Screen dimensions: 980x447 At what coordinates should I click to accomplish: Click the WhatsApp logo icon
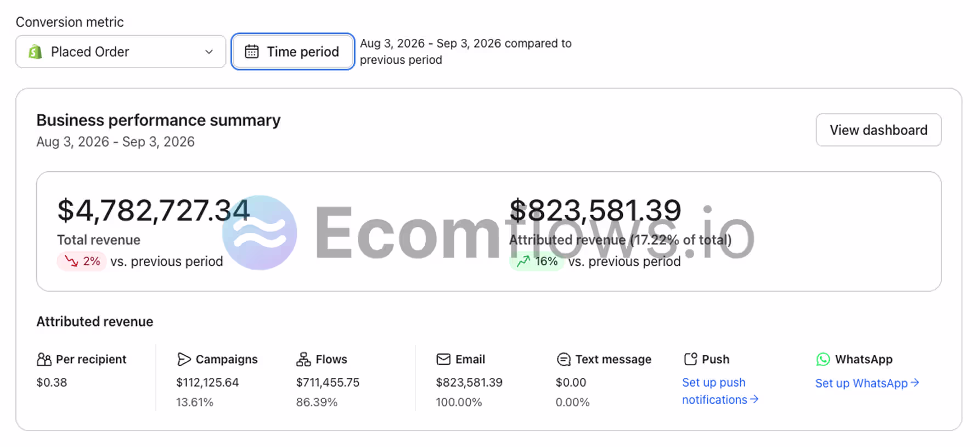tap(823, 359)
